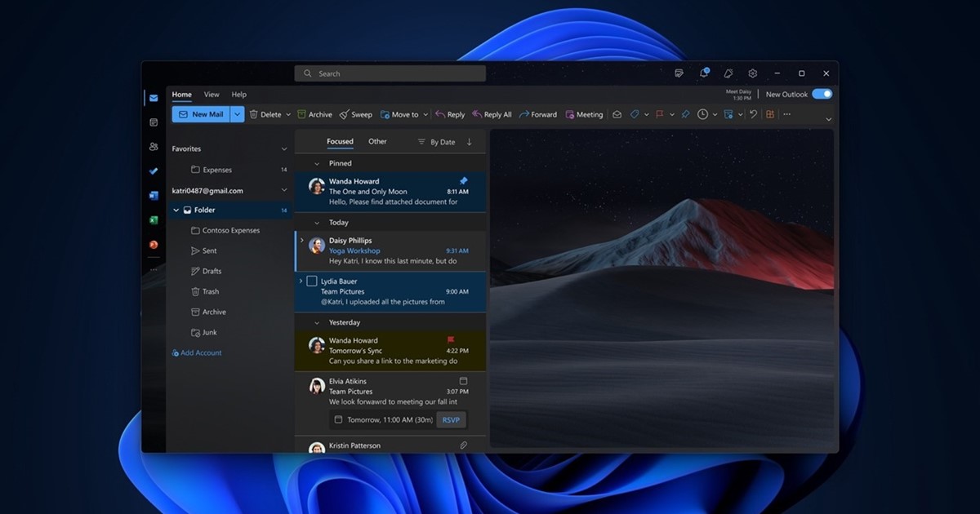Open the New Mail split-button dropdown
This screenshot has width=980, height=514.
[x=237, y=114]
